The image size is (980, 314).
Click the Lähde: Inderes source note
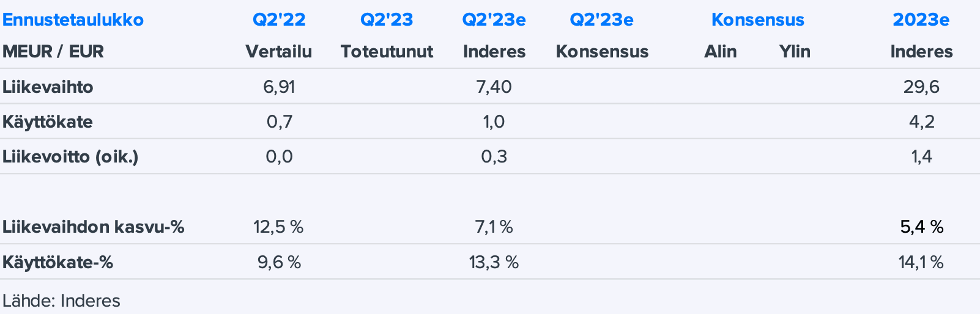[61, 301]
